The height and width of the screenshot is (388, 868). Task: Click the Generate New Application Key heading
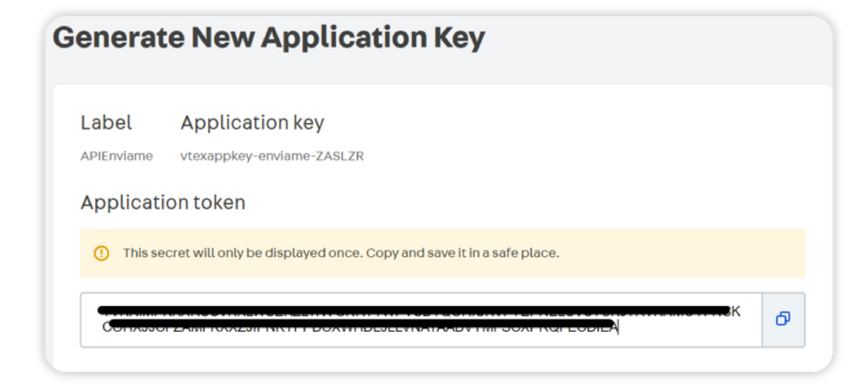(268, 38)
